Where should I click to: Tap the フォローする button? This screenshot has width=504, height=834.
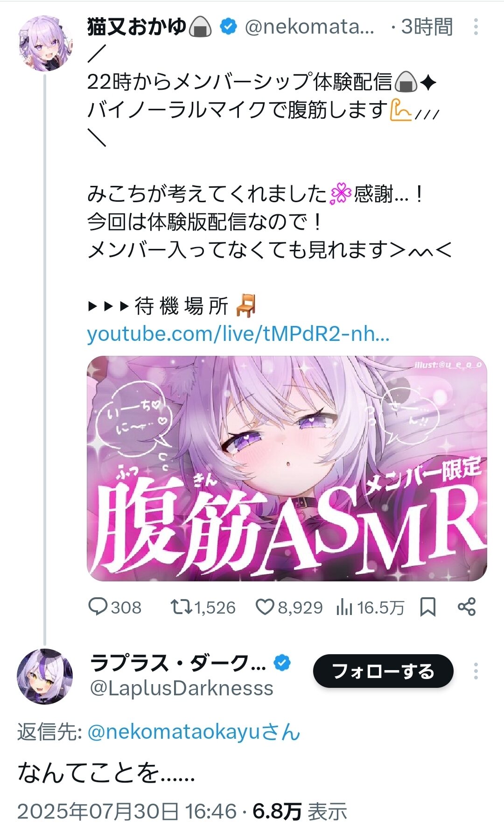(383, 671)
